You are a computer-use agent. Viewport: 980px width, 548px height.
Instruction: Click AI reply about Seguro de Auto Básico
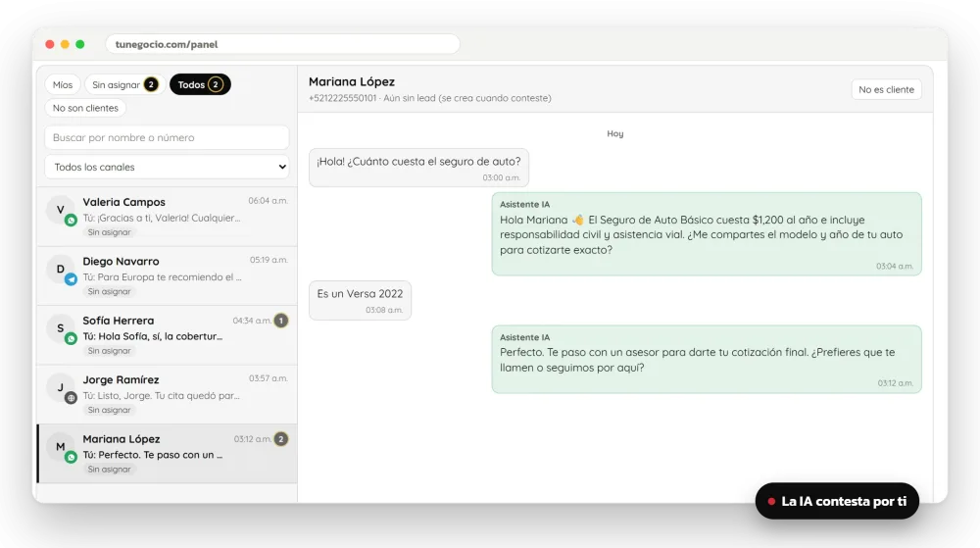[707, 233]
